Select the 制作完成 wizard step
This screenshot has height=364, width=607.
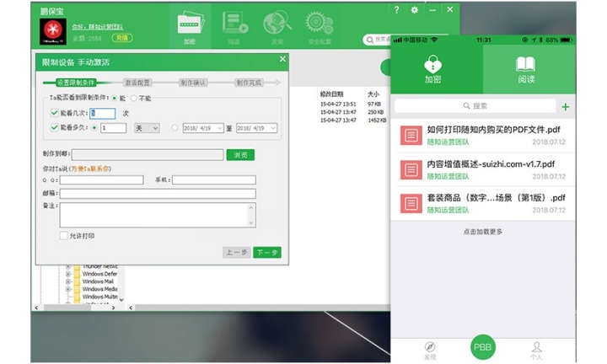tap(250, 83)
